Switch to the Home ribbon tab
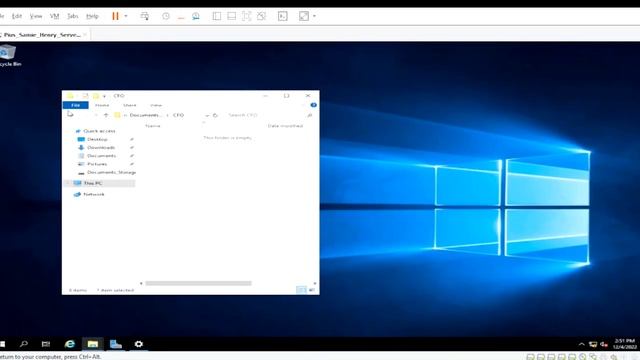Screen dimensions: 640x360 (x=102, y=105)
